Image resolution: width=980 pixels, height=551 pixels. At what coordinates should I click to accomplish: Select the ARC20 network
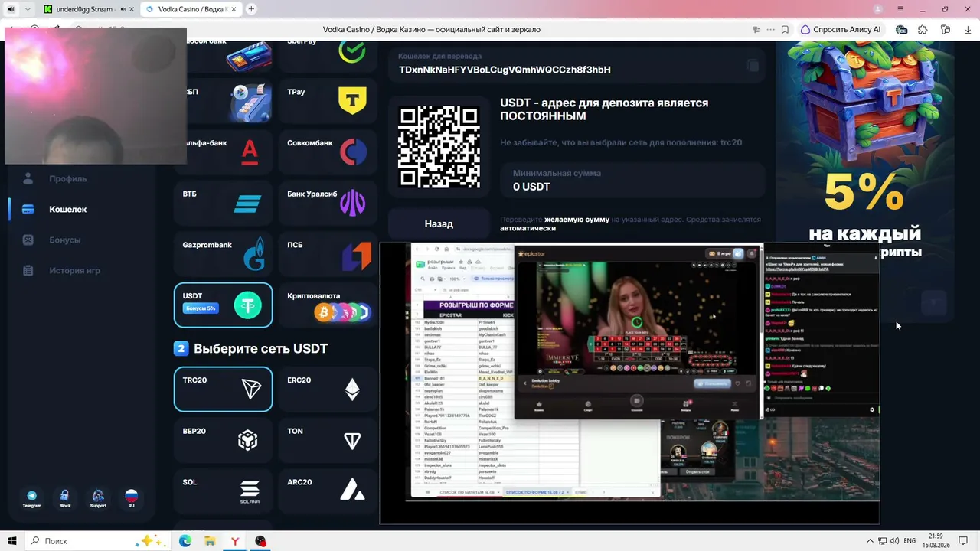click(328, 491)
